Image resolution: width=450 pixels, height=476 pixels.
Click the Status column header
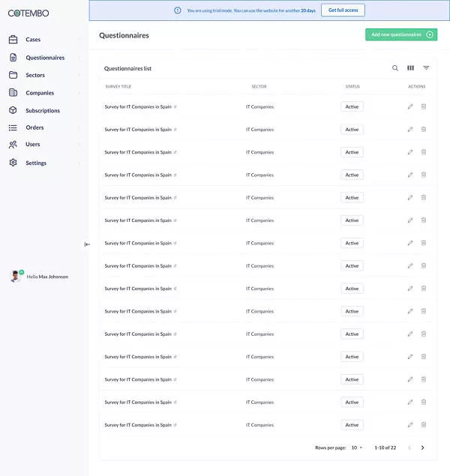[352, 86]
